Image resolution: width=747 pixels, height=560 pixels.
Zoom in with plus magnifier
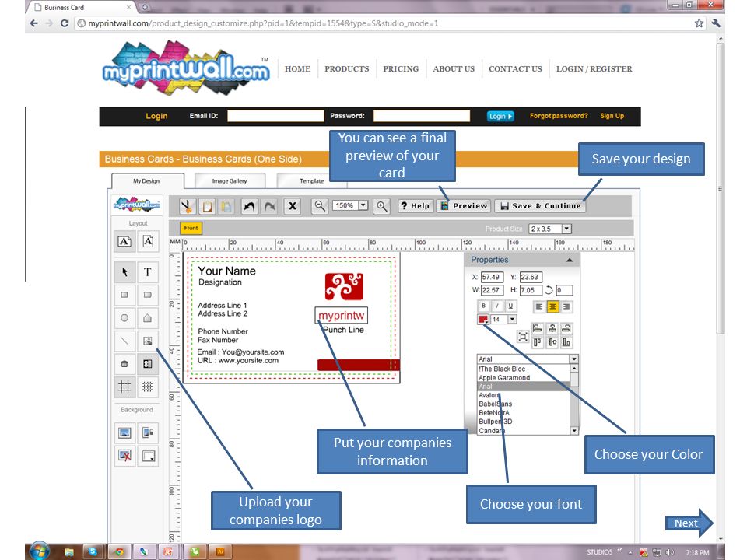(x=381, y=206)
